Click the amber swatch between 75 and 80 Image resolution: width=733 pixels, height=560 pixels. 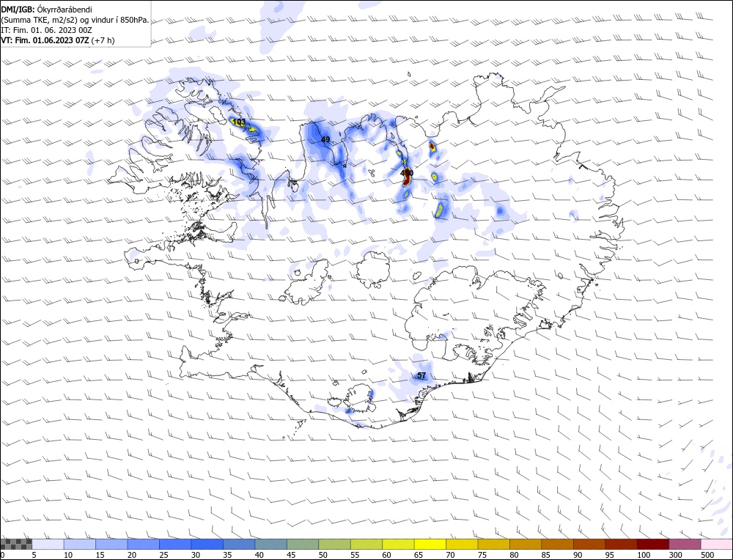493,544
